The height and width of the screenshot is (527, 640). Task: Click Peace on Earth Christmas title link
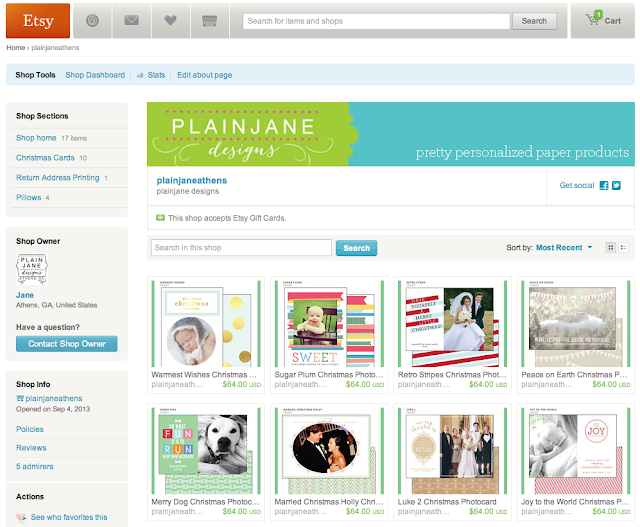tap(574, 375)
